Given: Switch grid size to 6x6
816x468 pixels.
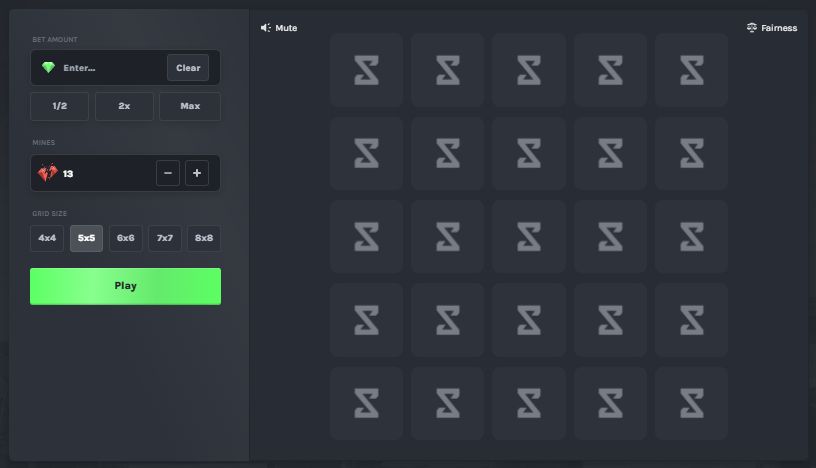Looking at the screenshot, I should (125, 238).
